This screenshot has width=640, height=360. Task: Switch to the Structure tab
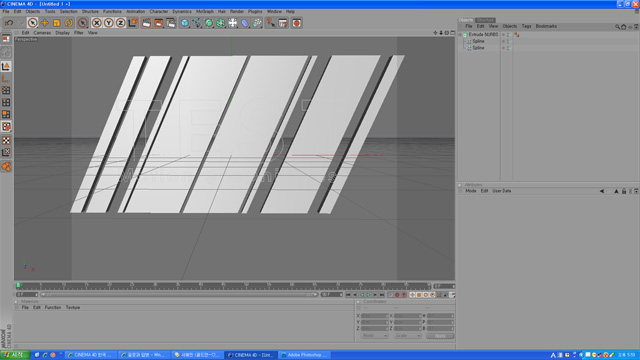tap(485, 20)
